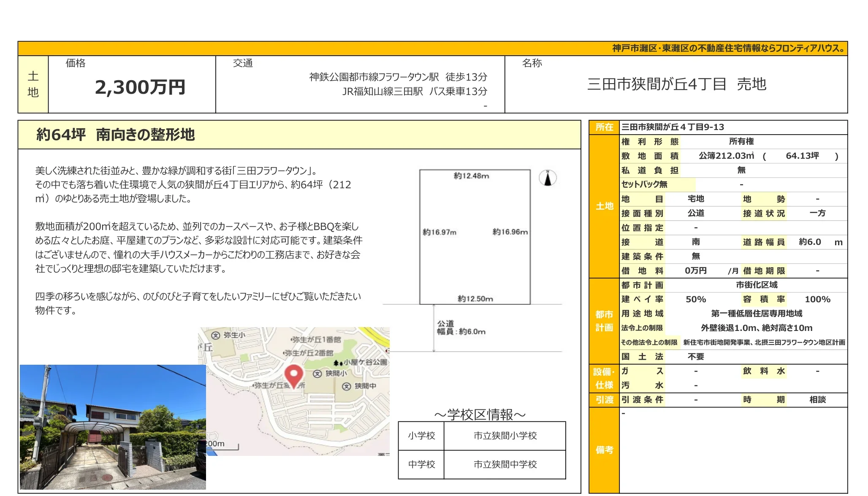Click the 50% building coverage value
The height and width of the screenshot is (496, 868).
coord(696,299)
